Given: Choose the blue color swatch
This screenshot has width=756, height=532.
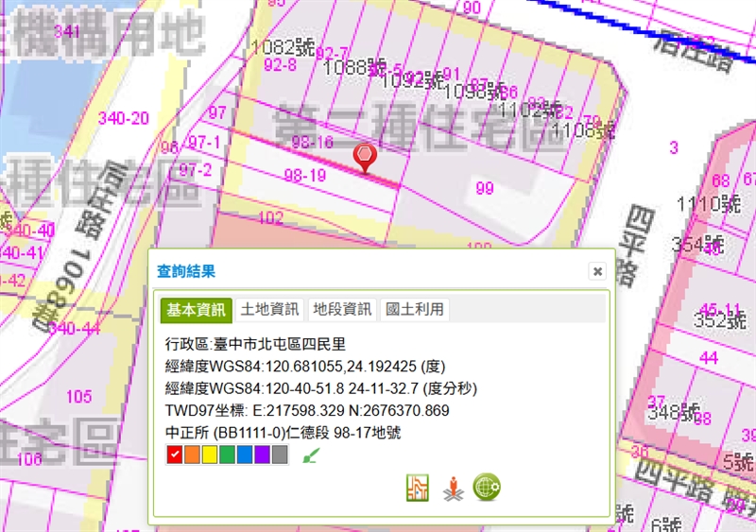Looking at the screenshot, I should tap(244, 455).
